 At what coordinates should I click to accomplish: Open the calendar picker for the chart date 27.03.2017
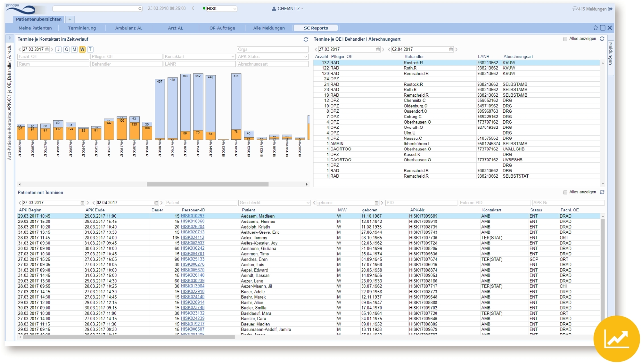coord(47,49)
